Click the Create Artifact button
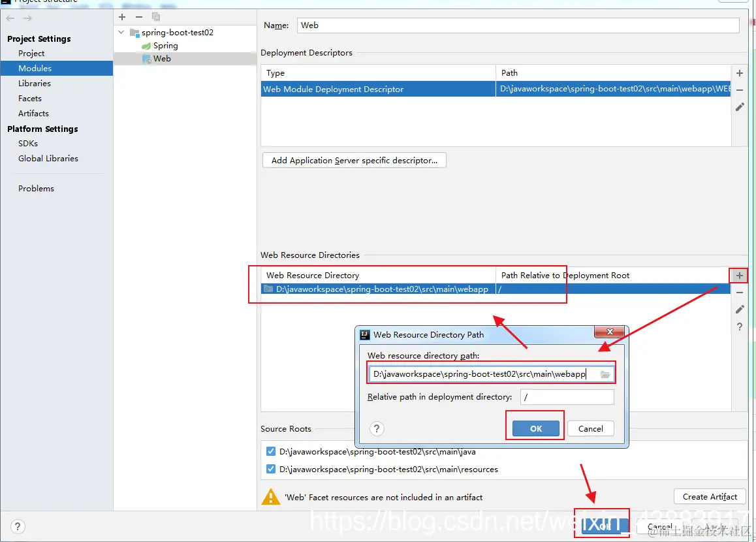The height and width of the screenshot is (542, 756). click(x=710, y=497)
